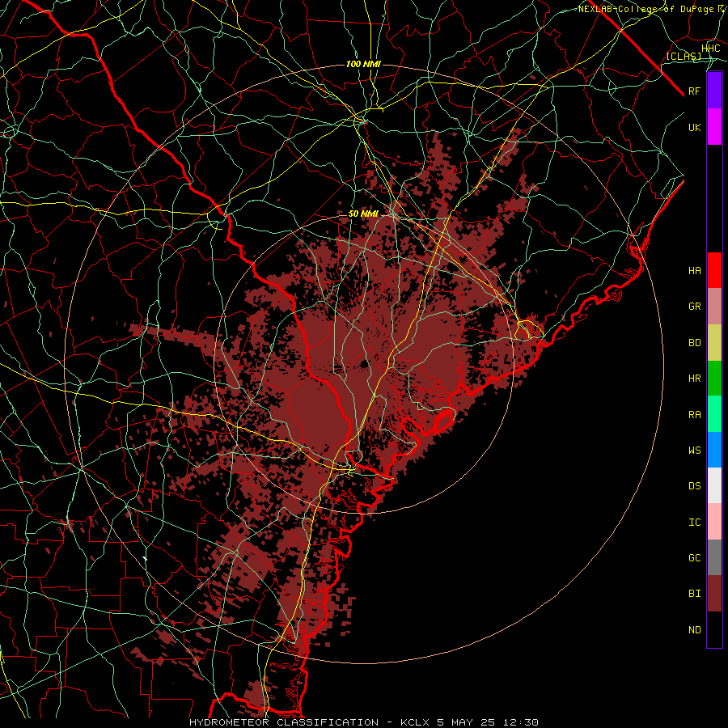Click the DS white legend swatch
728x728 pixels.
point(714,485)
